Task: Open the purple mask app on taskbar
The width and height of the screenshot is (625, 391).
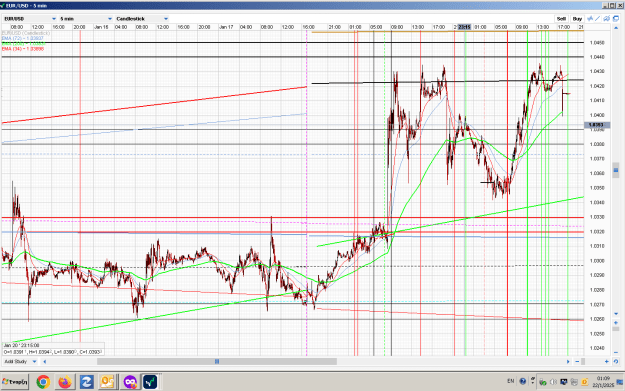Action: [x=130, y=382]
